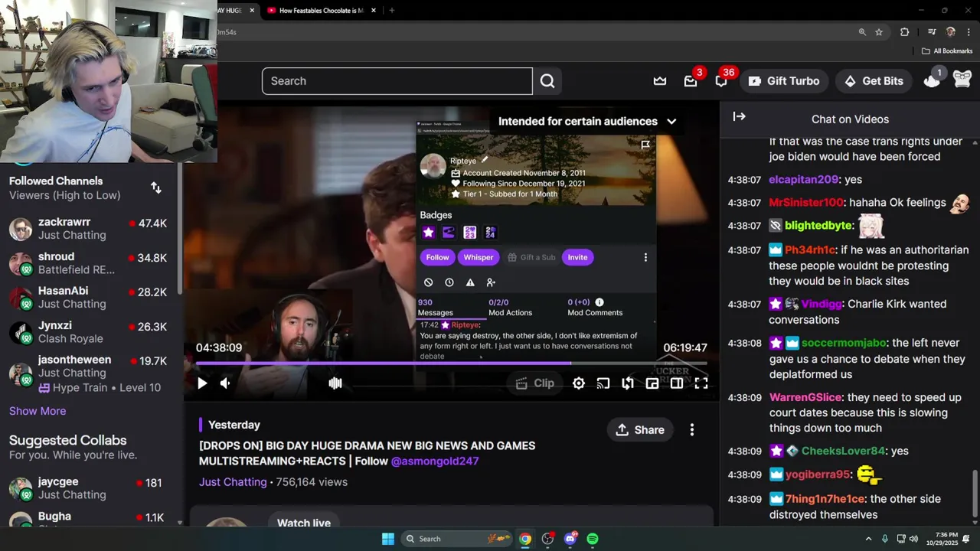
Task: Expand followed list with Show More
Action: [38, 411]
